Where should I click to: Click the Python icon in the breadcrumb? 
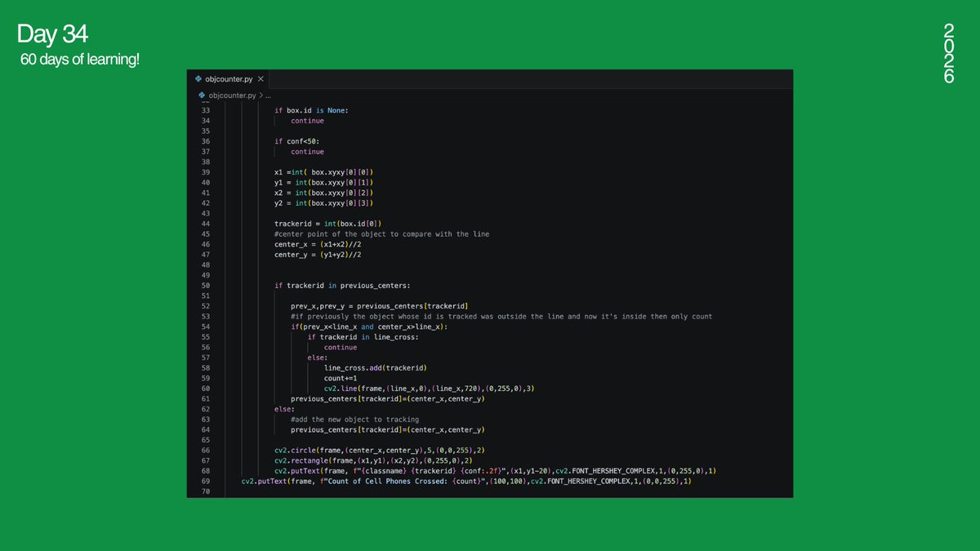pos(201,96)
